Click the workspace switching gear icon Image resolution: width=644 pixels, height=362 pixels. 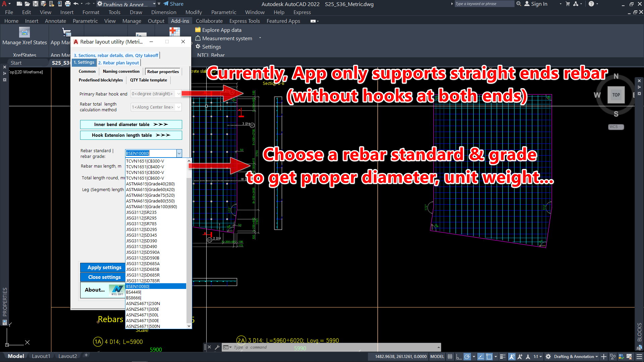tap(548, 357)
